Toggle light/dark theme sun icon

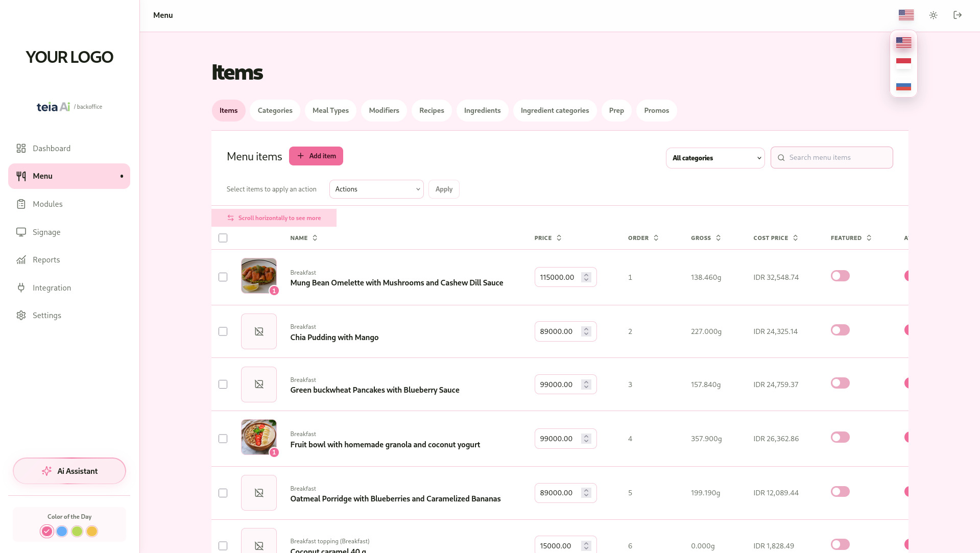point(933,15)
